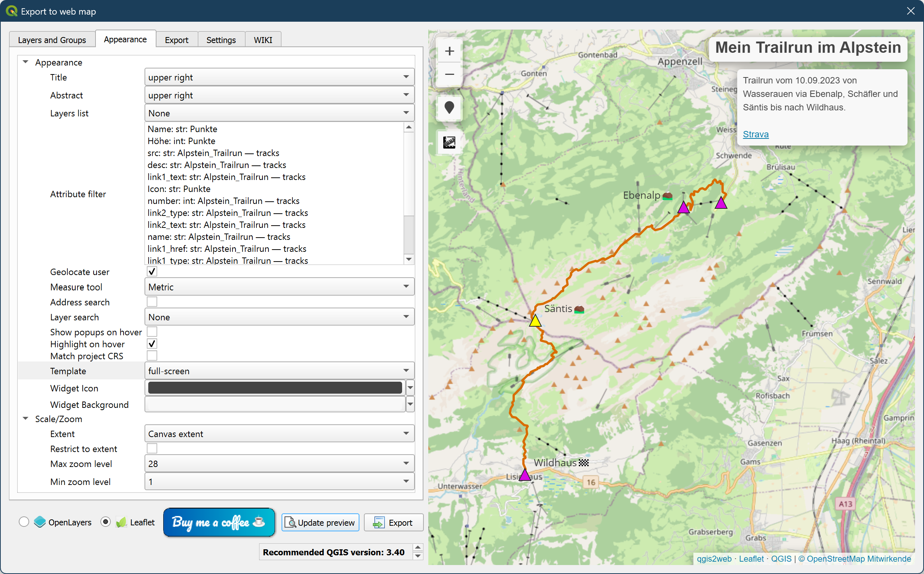
Task: Click the map zoom in plus button
Action: click(449, 51)
